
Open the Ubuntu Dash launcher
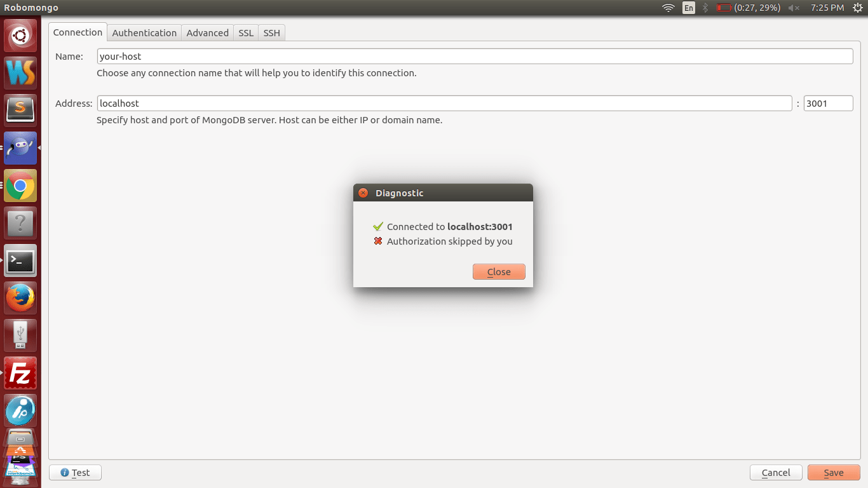pyautogui.click(x=20, y=36)
